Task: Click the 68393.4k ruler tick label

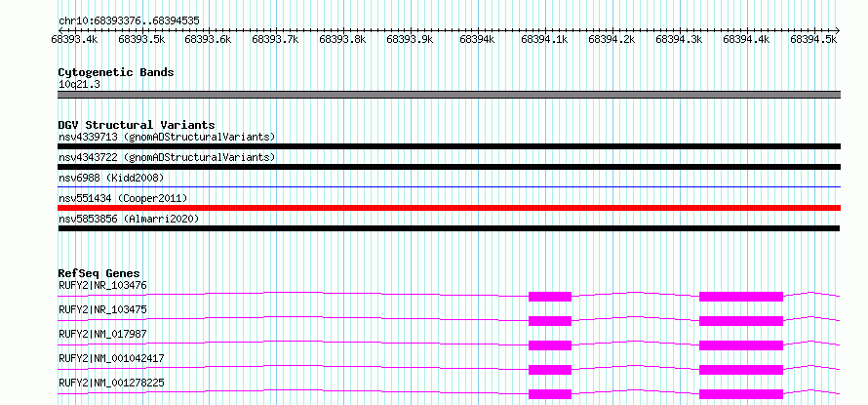Action: tap(74, 39)
